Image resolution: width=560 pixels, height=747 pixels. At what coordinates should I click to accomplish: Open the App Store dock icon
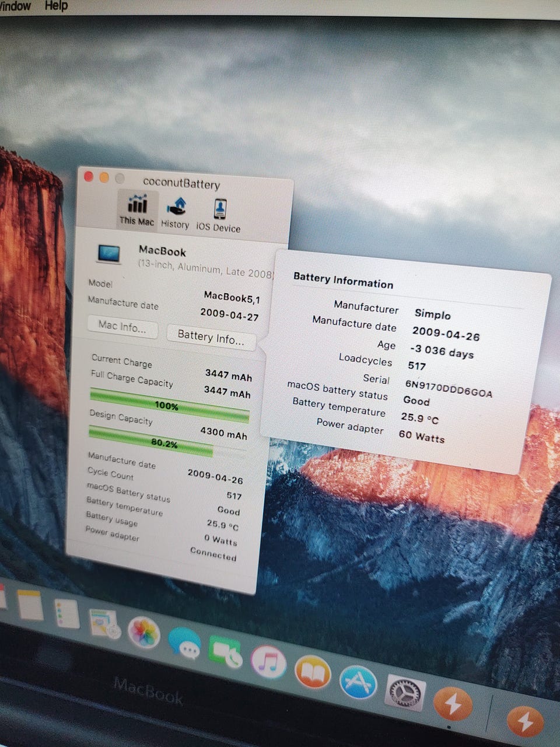point(358,682)
